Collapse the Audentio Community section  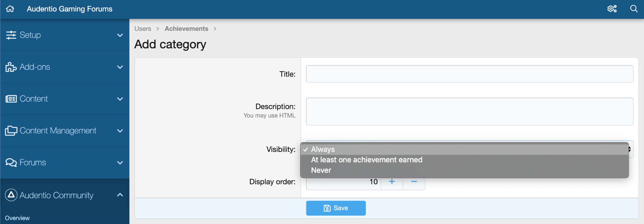[120, 195]
